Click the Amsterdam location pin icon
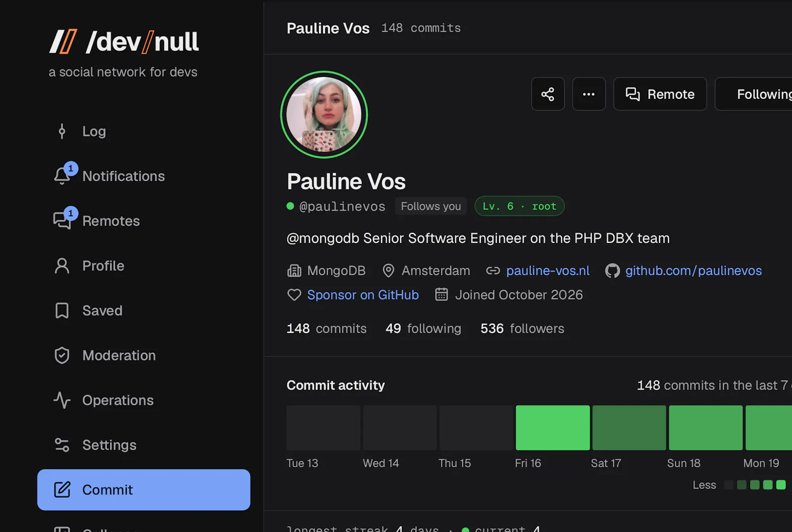792x532 pixels. click(x=389, y=271)
